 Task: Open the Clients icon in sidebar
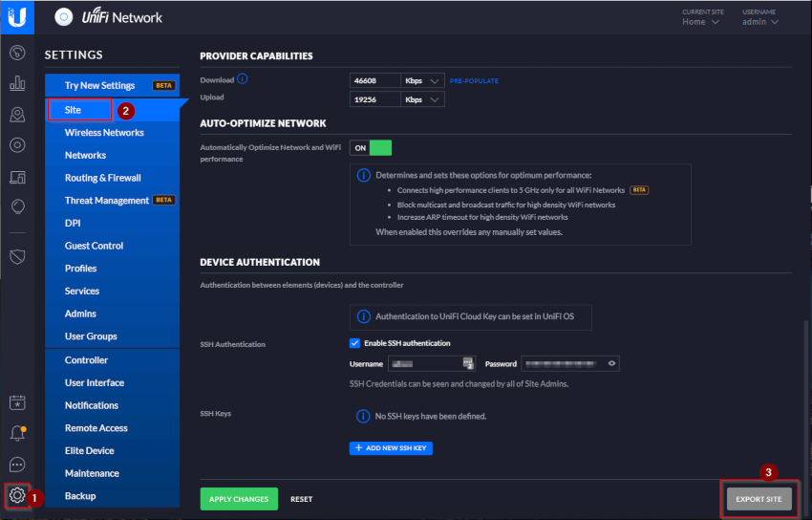17,177
